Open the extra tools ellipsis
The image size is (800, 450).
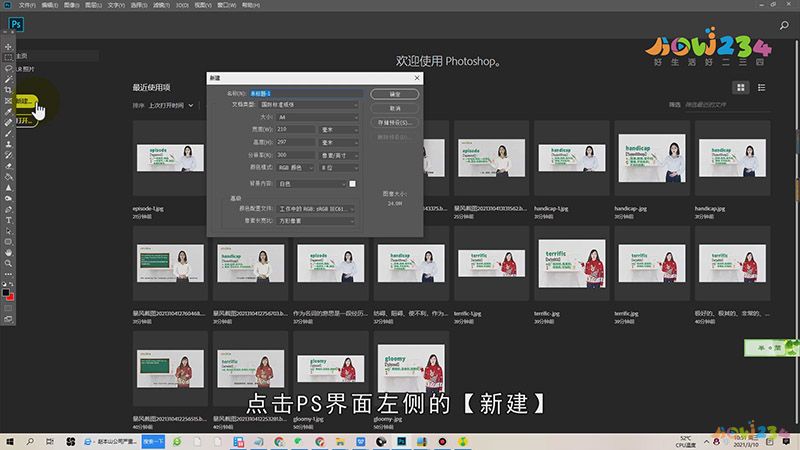8,274
